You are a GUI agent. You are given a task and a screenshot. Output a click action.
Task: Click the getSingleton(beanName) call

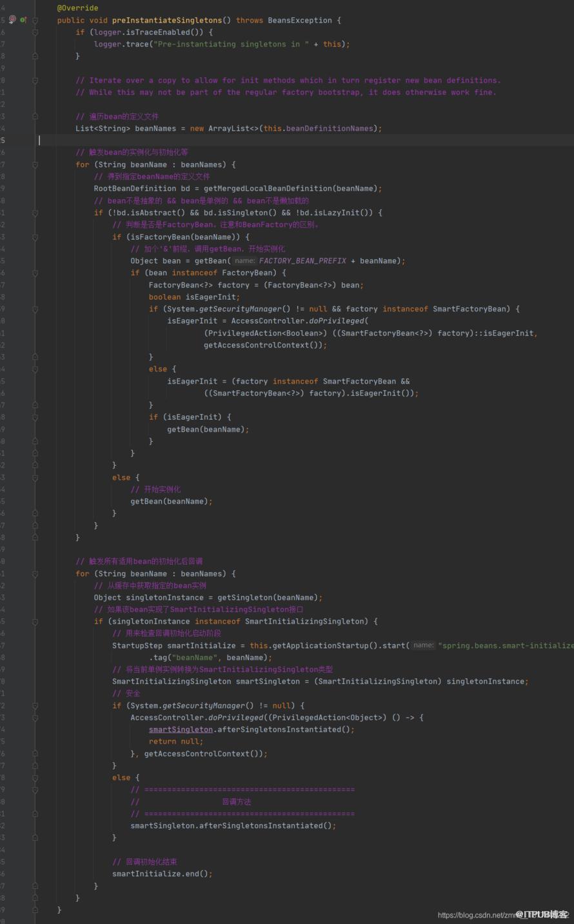pyautogui.click(x=268, y=598)
